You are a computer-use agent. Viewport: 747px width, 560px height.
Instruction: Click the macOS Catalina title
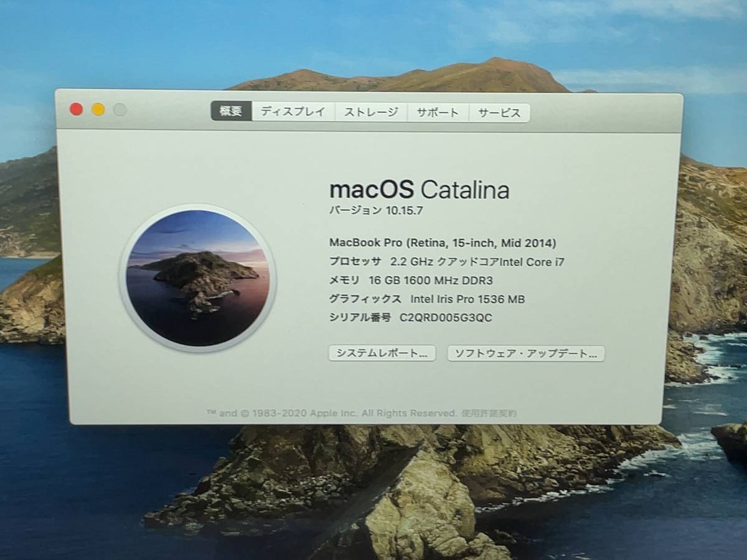point(419,189)
